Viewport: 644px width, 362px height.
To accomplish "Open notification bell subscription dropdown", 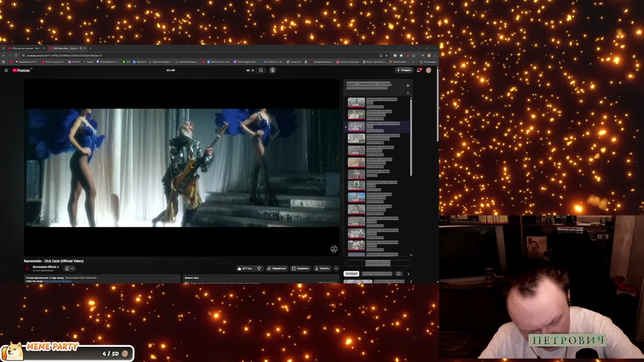I will coord(69,268).
